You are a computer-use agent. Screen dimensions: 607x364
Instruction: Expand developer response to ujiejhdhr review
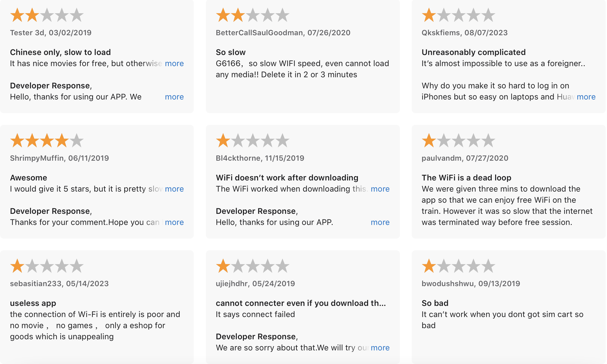pos(380,348)
